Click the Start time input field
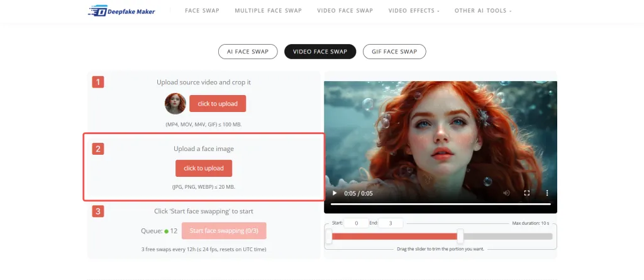The height and width of the screenshot is (280, 644). pyautogui.click(x=356, y=223)
